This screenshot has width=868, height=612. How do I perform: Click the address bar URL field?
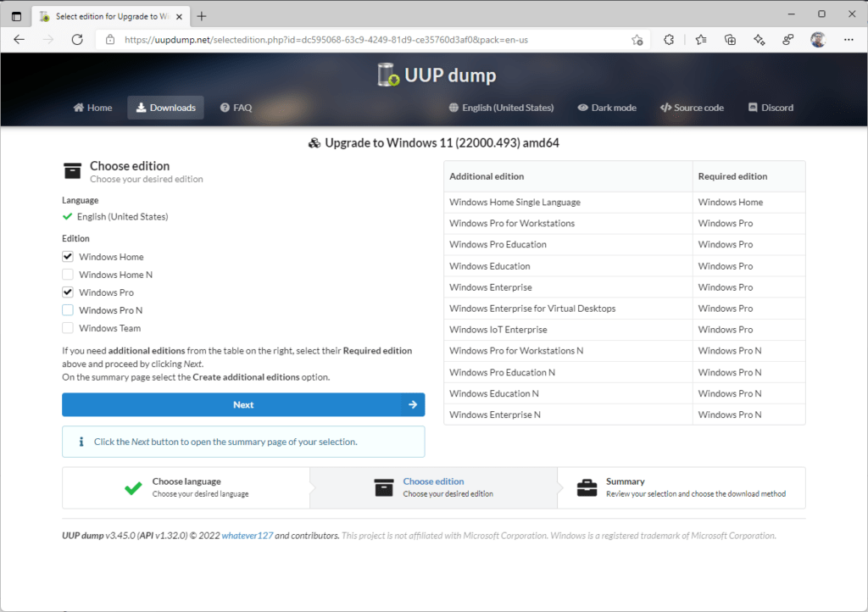[364, 40]
